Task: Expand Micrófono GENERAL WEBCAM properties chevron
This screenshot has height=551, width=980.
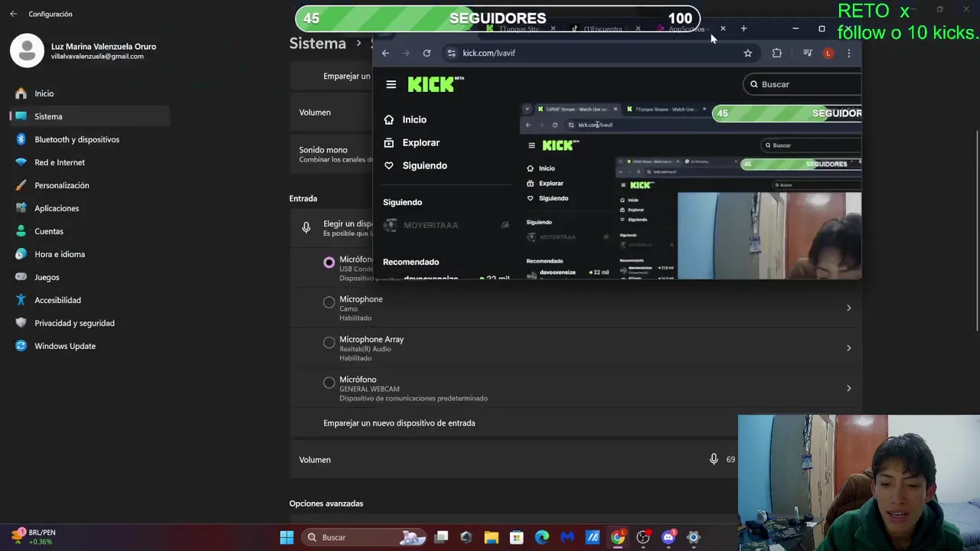Action: (x=848, y=388)
